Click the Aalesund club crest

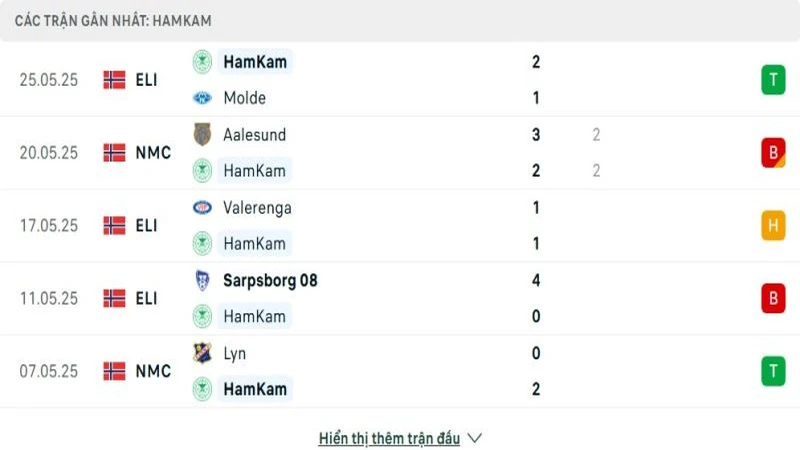pos(202,134)
